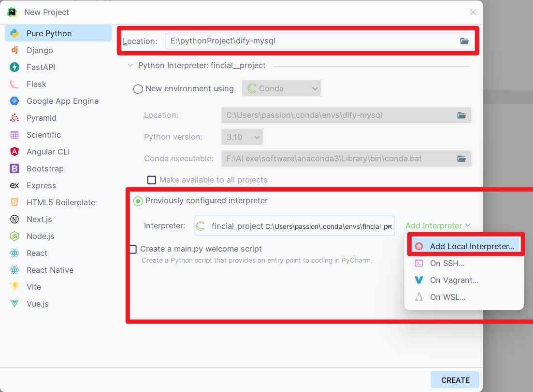Select Vue.js label in list

37,304
